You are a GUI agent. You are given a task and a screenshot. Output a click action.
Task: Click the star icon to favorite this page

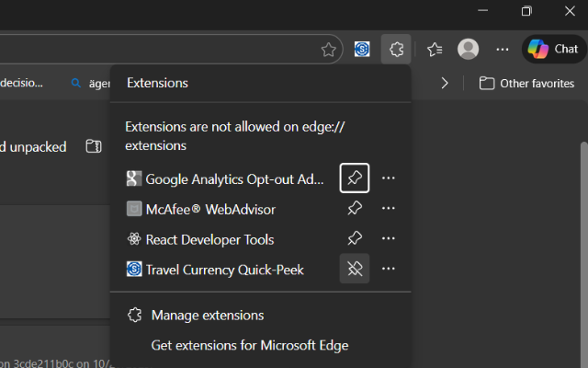pos(328,50)
